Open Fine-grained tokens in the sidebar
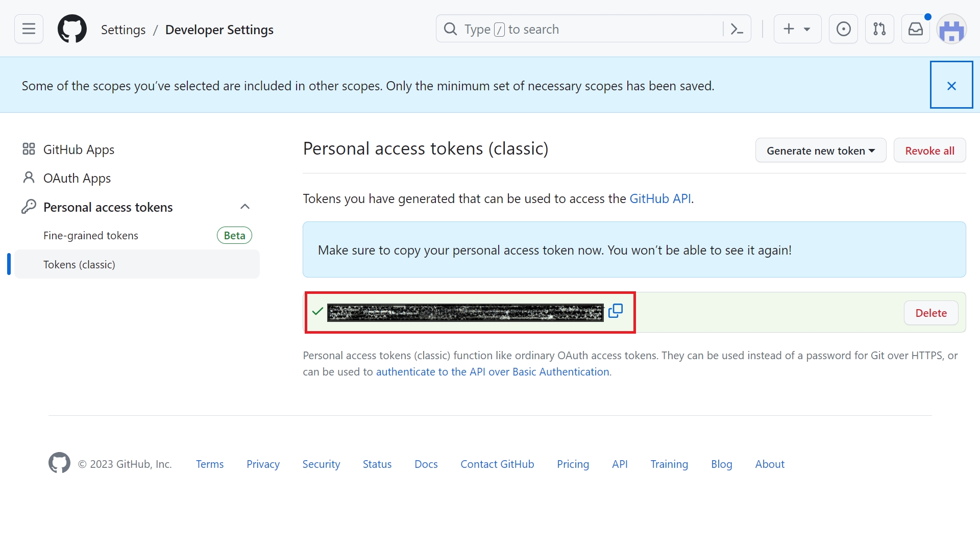 91,236
